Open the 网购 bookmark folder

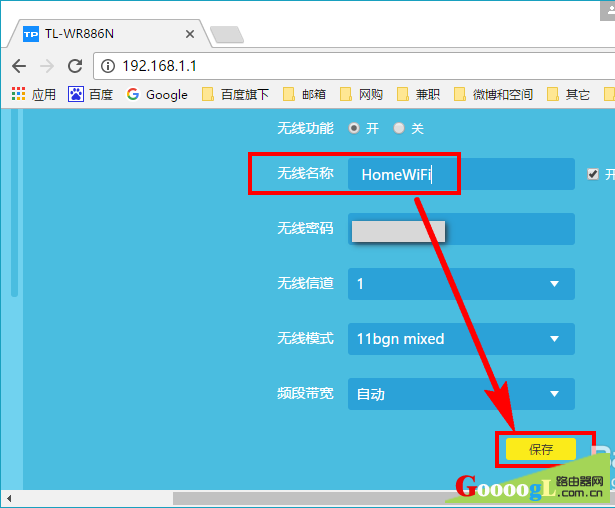(361, 95)
